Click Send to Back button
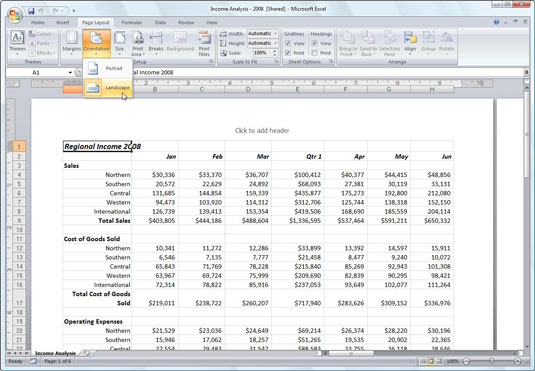This screenshot has height=371, width=535. click(368, 43)
